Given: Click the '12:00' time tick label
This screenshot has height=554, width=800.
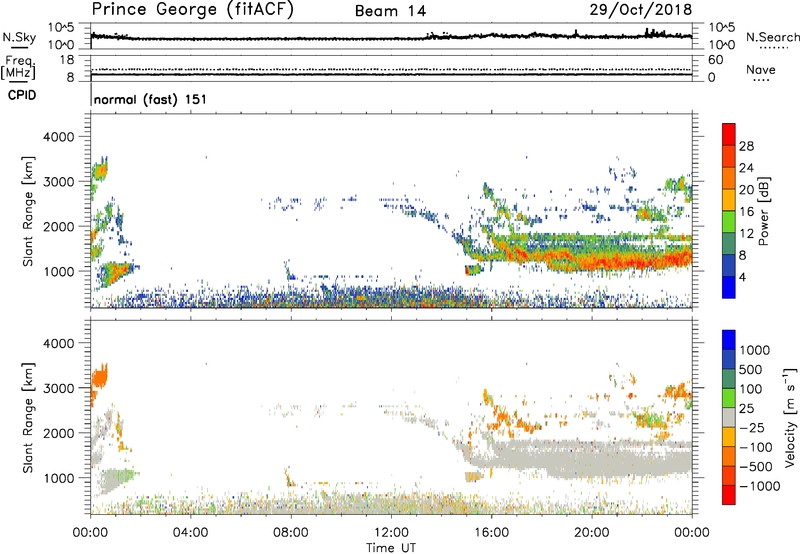Looking at the screenshot, I should [x=391, y=533].
